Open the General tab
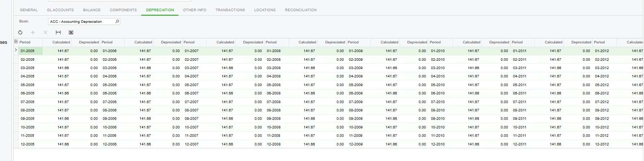 [x=29, y=10]
